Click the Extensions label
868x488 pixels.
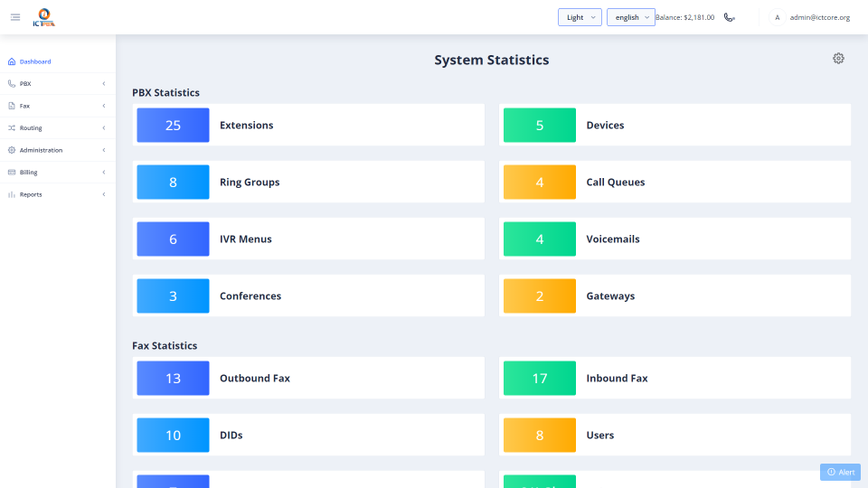(x=246, y=125)
